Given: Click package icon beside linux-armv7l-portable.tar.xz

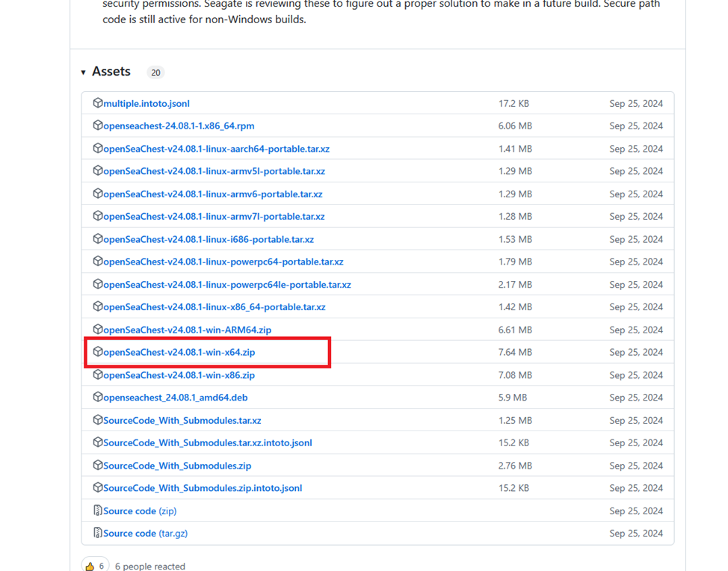Looking at the screenshot, I should (97, 215).
